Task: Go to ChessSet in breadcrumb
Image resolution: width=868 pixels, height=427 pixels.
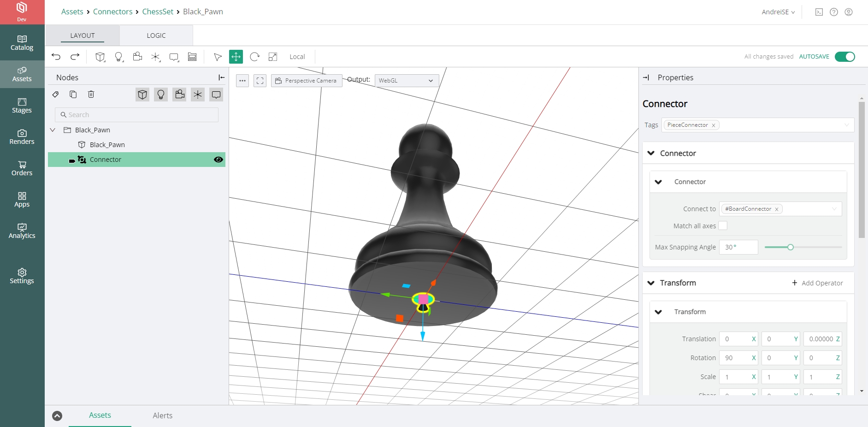Action: tap(158, 12)
